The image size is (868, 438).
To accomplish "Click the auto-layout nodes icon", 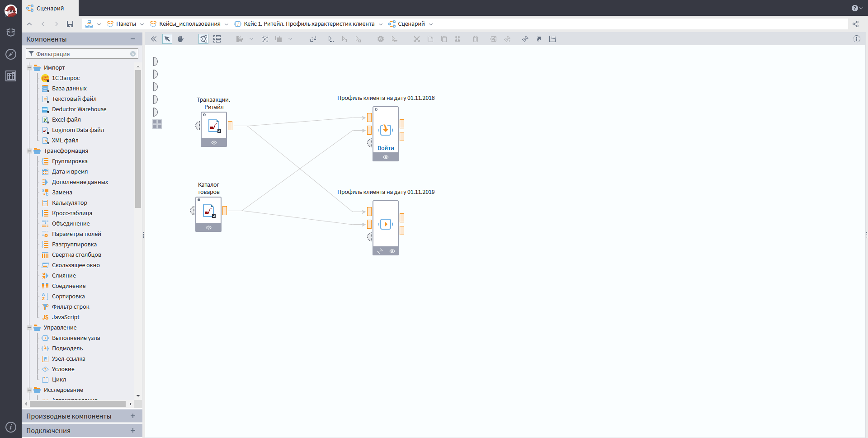I will (265, 39).
